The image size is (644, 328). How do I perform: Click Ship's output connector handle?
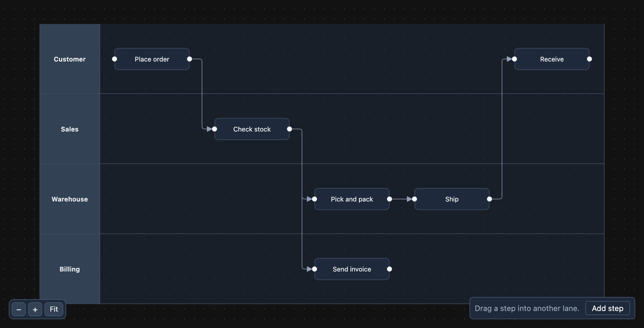coord(489,199)
